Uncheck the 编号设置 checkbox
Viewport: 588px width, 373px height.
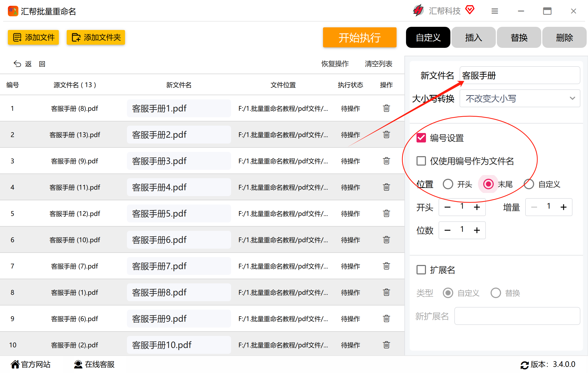tap(421, 138)
